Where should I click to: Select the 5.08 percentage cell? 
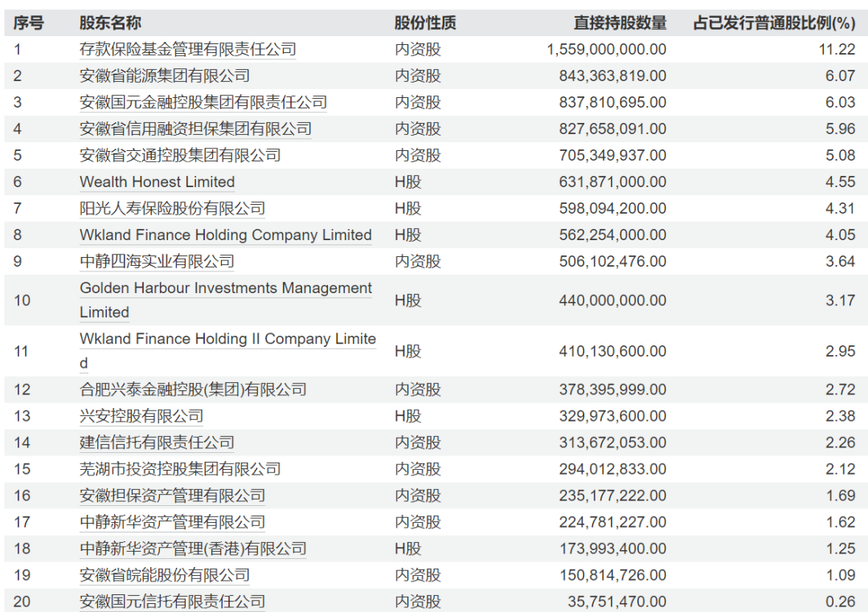point(841,156)
